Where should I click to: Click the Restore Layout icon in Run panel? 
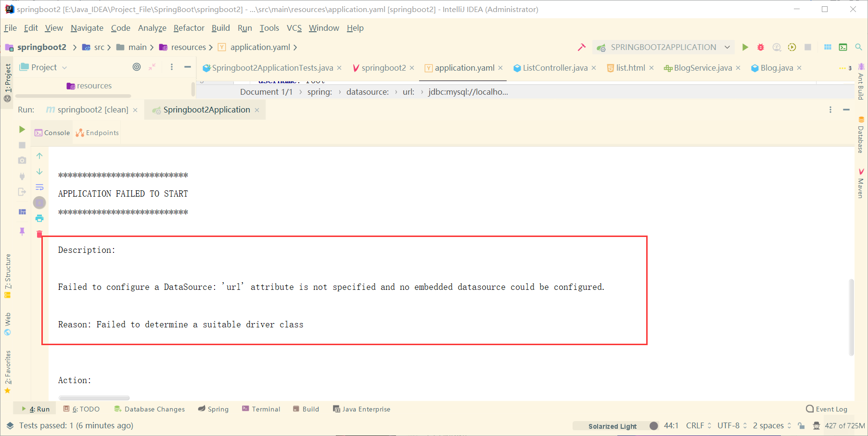22,212
